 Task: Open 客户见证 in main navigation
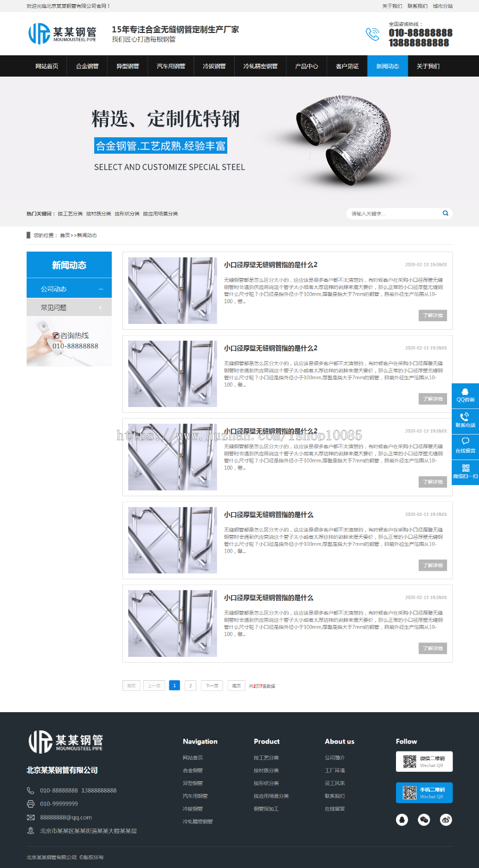(x=347, y=66)
